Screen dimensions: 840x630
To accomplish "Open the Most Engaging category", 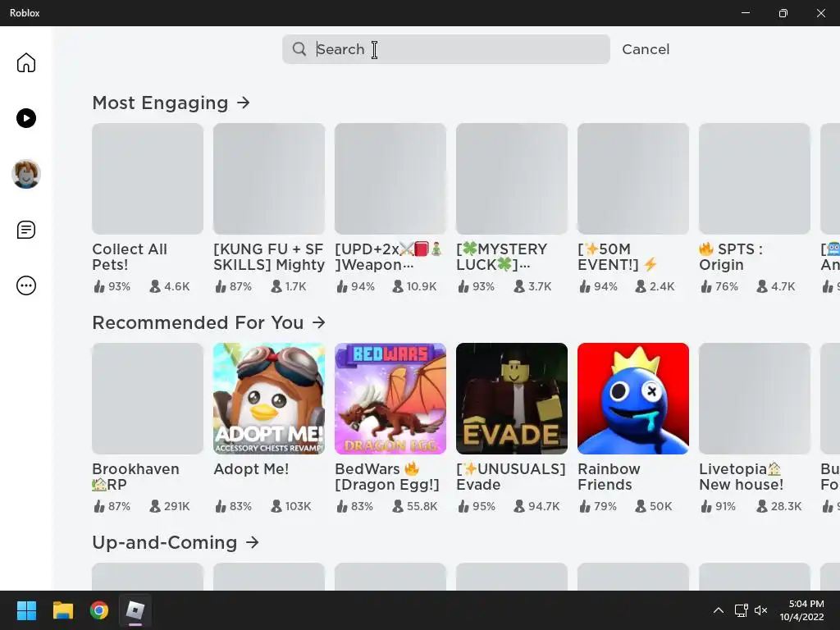I will (x=160, y=103).
